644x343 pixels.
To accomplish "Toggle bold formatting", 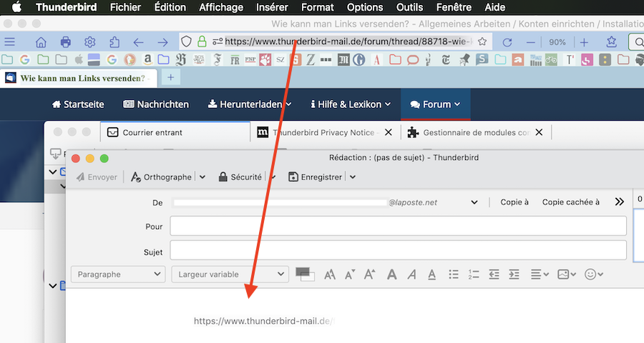I will (392, 274).
